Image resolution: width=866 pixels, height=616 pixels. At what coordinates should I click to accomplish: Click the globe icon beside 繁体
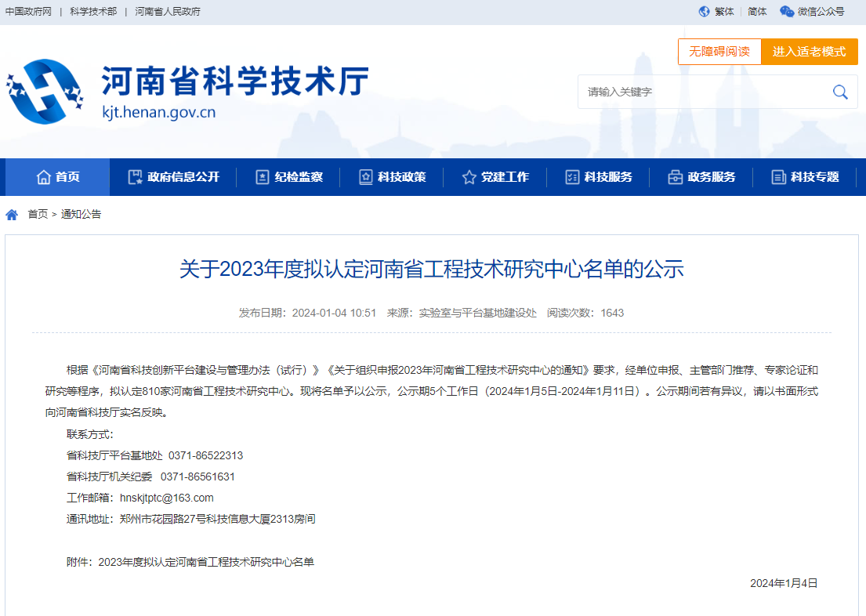tap(704, 12)
